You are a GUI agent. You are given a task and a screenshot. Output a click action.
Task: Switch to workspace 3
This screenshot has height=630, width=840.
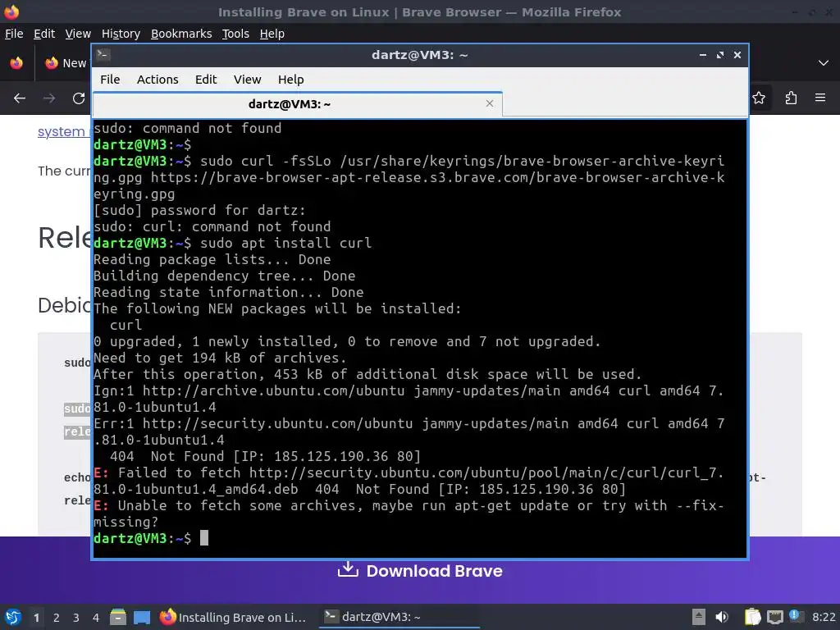click(76, 618)
